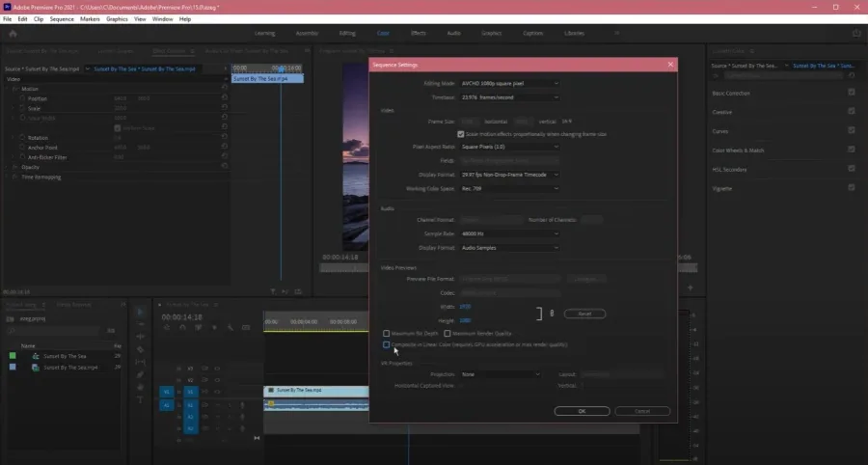Click the button editor plus icon under Program monitor

(690, 287)
